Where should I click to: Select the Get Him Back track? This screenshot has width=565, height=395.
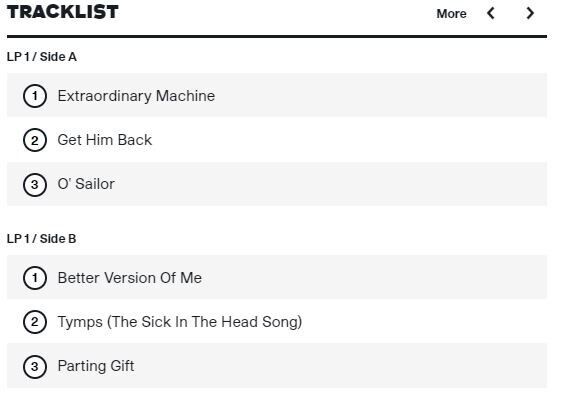[x=104, y=140]
